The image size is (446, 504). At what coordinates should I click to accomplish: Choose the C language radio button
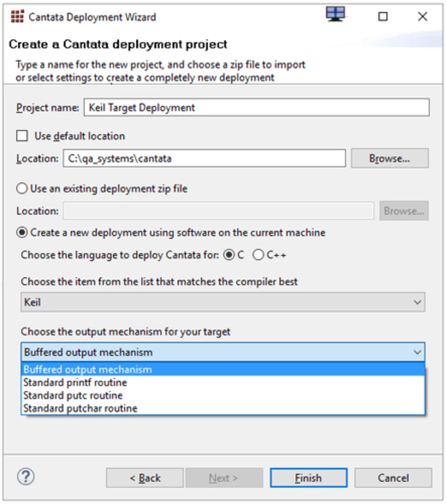tap(229, 255)
